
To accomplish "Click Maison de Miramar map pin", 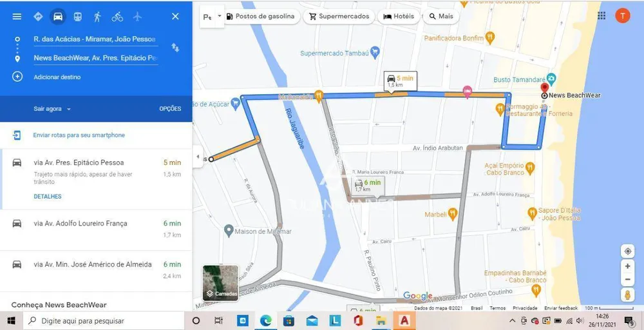I will [229, 231].
